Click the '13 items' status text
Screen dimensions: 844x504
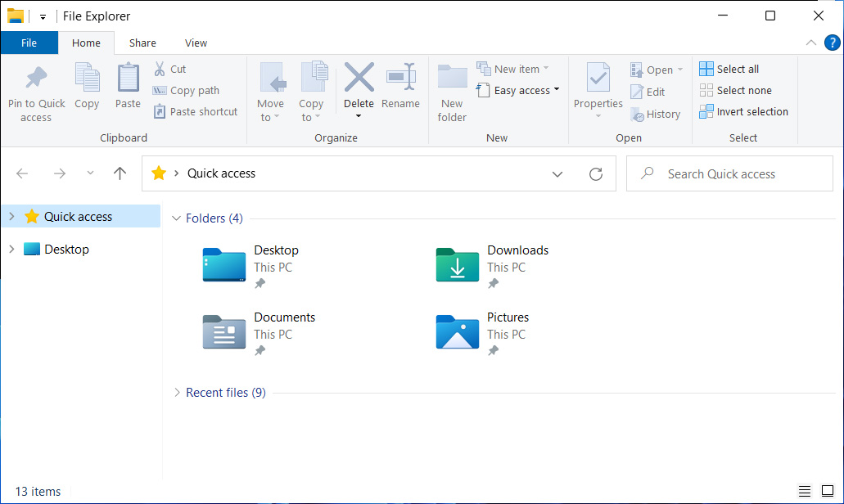click(38, 491)
